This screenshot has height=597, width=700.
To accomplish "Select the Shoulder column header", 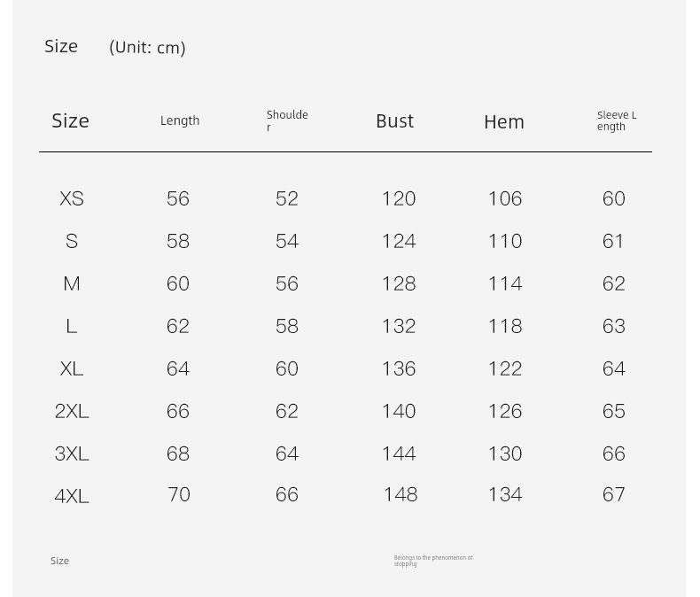I will [x=287, y=120].
